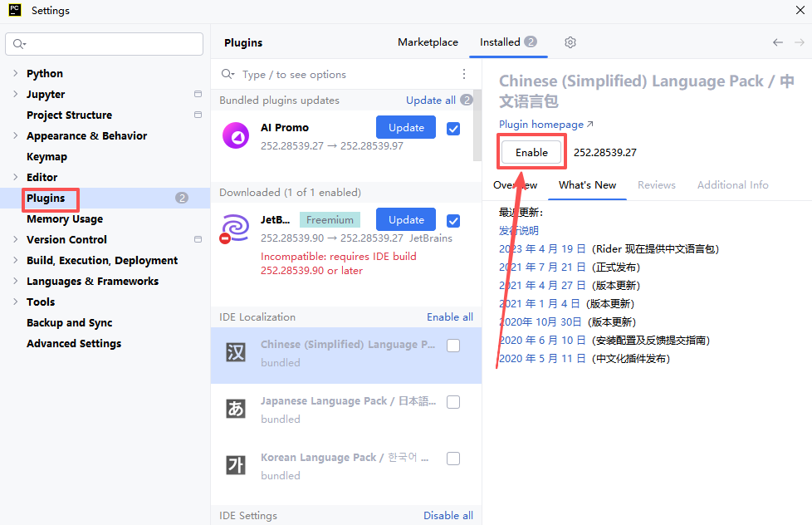Expand the Tools settings section
The image size is (812, 525).
pos(15,302)
